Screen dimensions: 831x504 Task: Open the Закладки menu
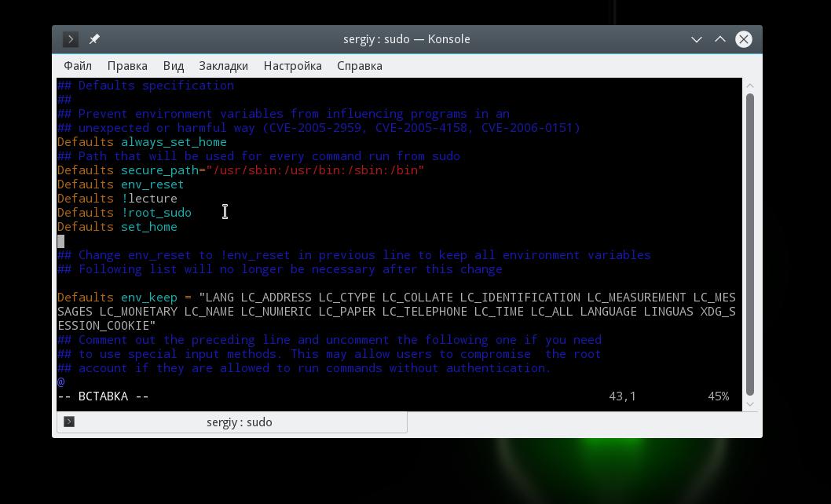click(223, 66)
